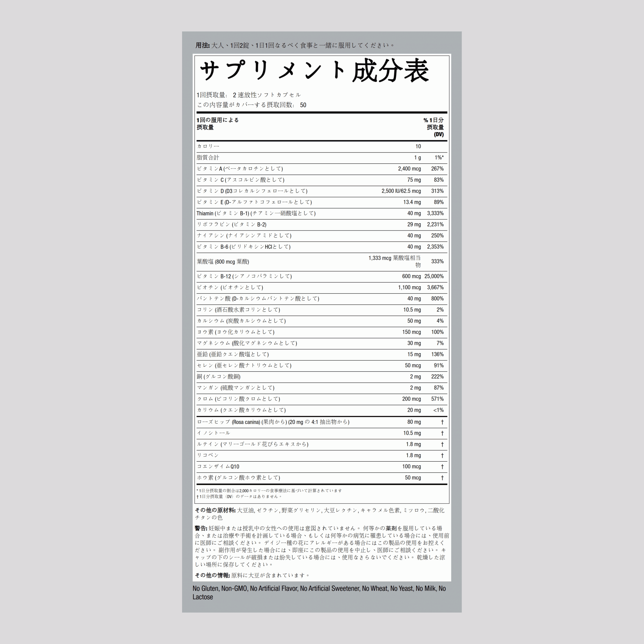The image size is (644, 644).
Task: Click the ビタミンC 83% value
Action: point(439,180)
